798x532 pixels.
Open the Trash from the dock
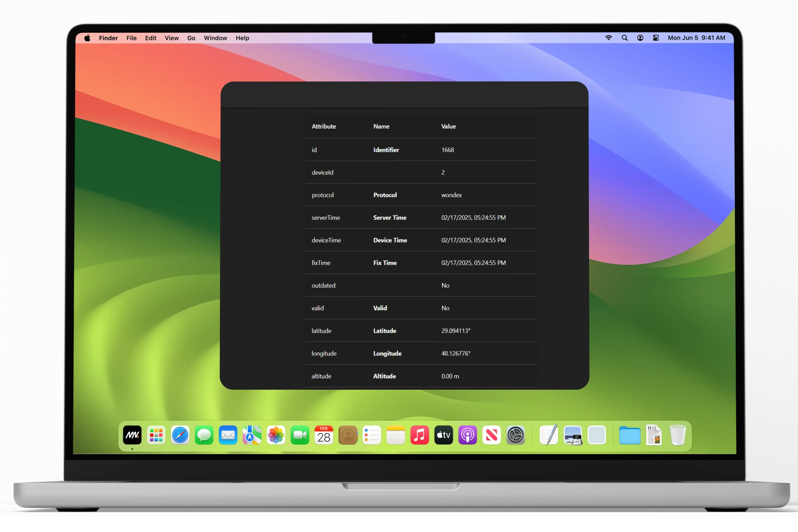tap(678, 435)
